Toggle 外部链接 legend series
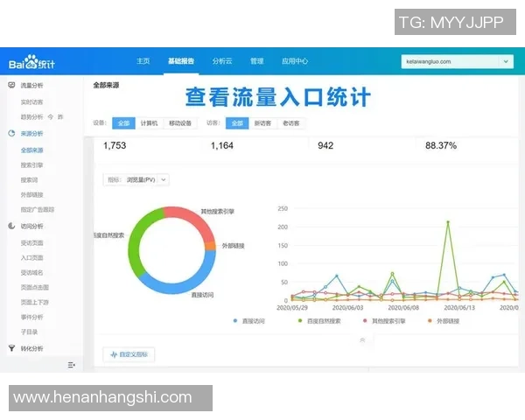The width and height of the screenshot is (525, 420). click(444, 321)
